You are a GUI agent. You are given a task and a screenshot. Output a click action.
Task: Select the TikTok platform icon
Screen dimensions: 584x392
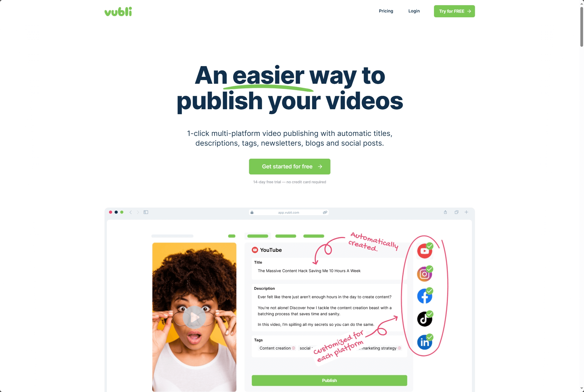click(424, 319)
